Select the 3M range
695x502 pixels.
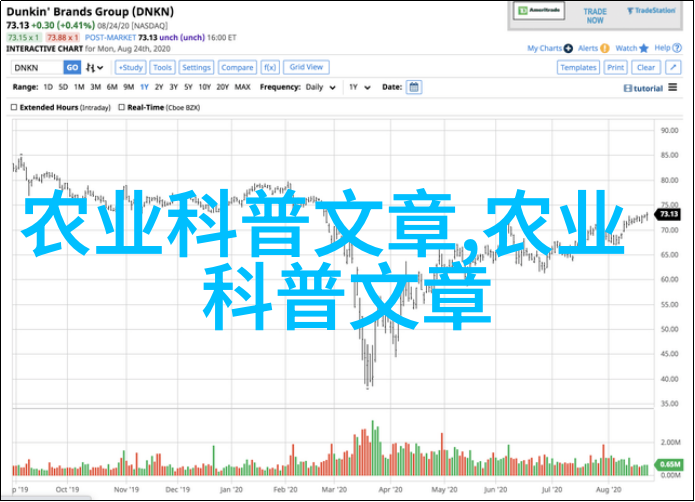[96, 87]
